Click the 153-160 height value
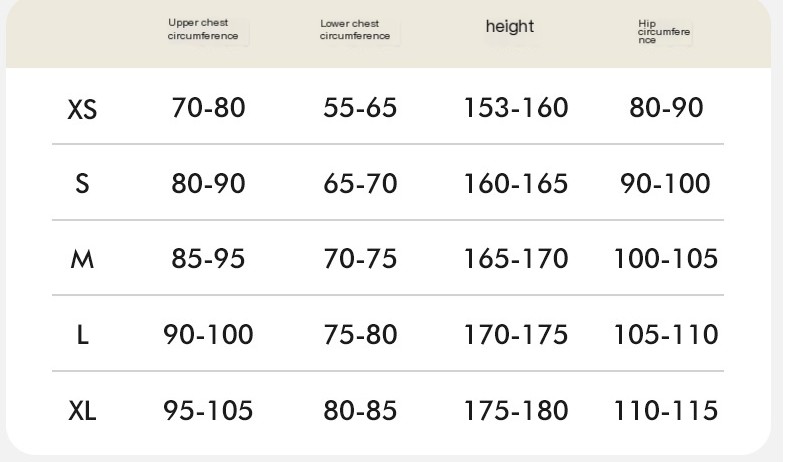This screenshot has width=786, height=462. (x=516, y=108)
